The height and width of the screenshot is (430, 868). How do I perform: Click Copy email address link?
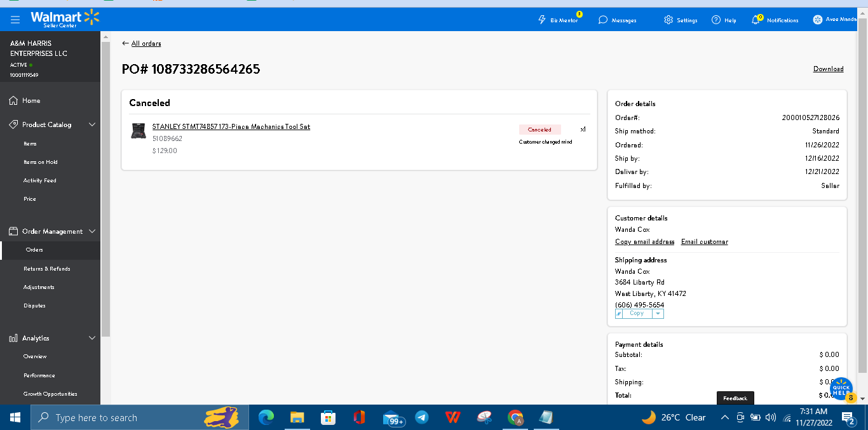[x=645, y=241]
